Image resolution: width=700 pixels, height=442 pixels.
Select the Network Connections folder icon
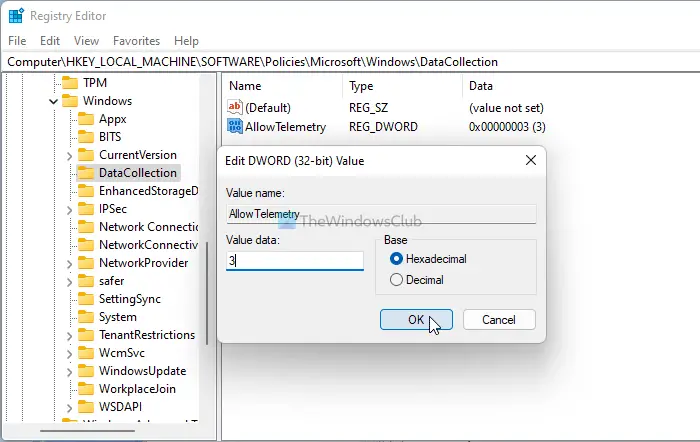(86, 227)
